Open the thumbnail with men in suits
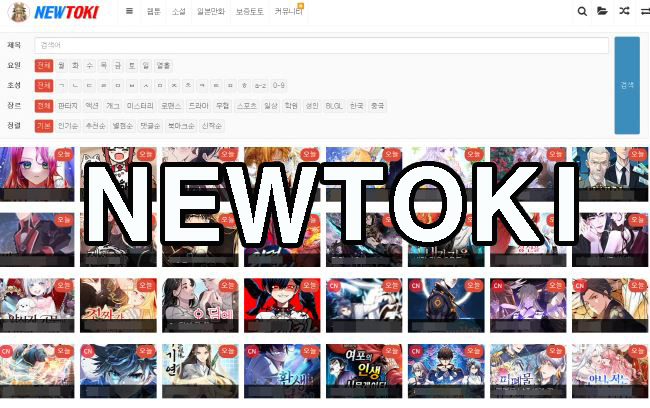This screenshot has height=408, width=650. click(x=610, y=174)
